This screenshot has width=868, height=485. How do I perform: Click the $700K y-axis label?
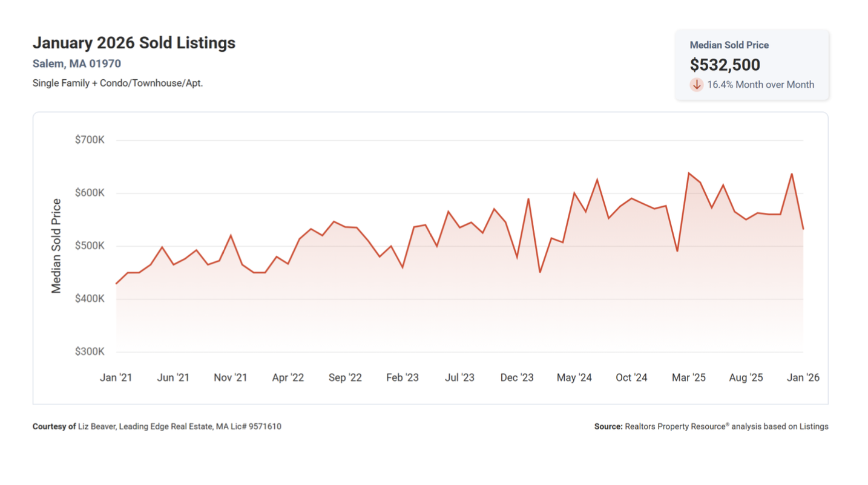tap(90, 140)
